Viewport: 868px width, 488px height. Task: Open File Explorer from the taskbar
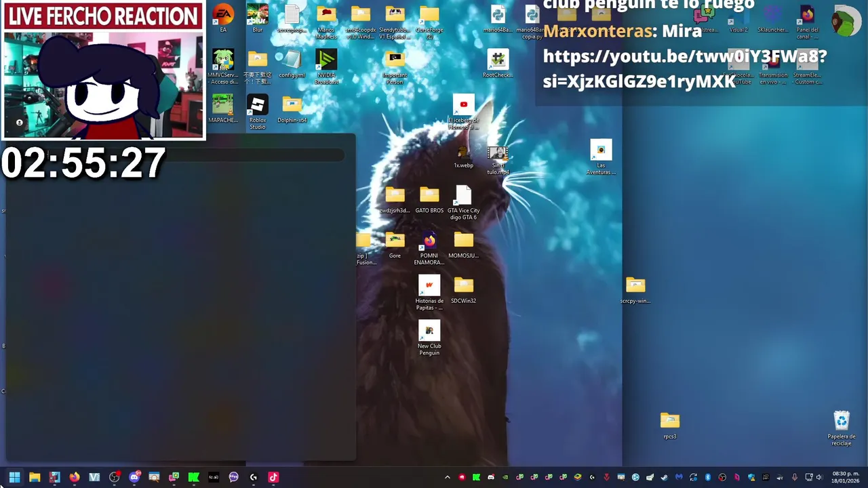click(x=35, y=477)
